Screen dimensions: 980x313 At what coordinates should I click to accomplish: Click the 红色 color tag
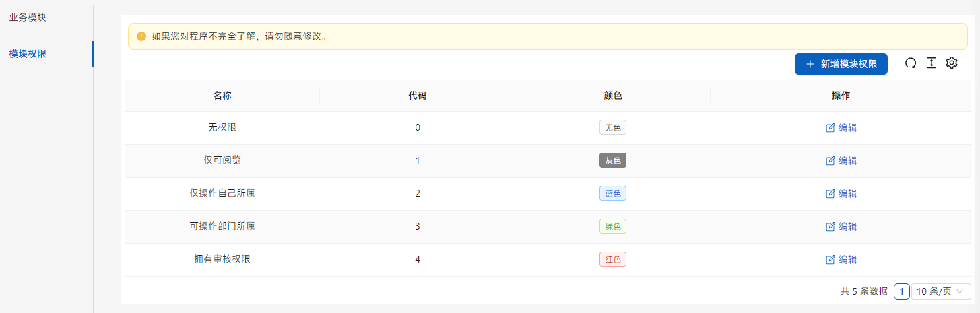[613, 260]
